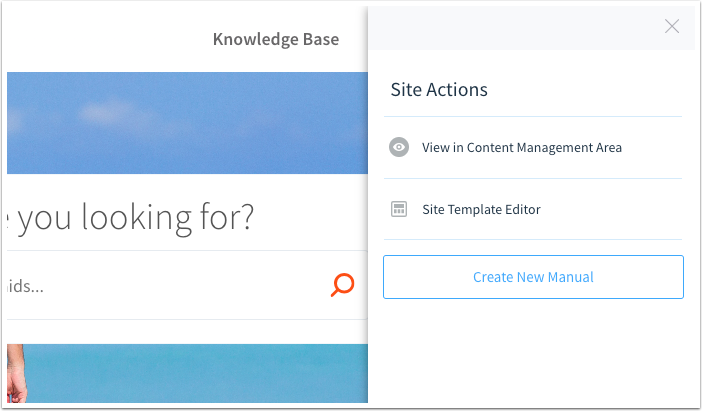
Task: Click the Knowledge Base site title
Action: 275,40
